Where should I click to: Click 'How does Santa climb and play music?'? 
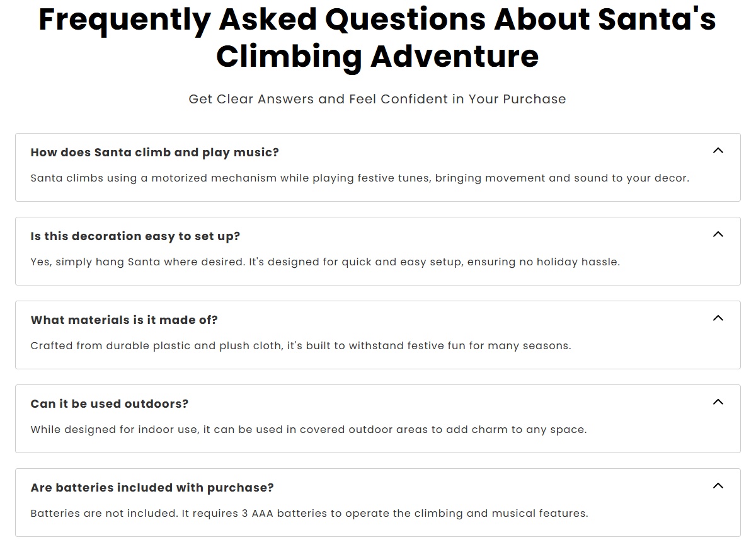click(x=154, y=153)
